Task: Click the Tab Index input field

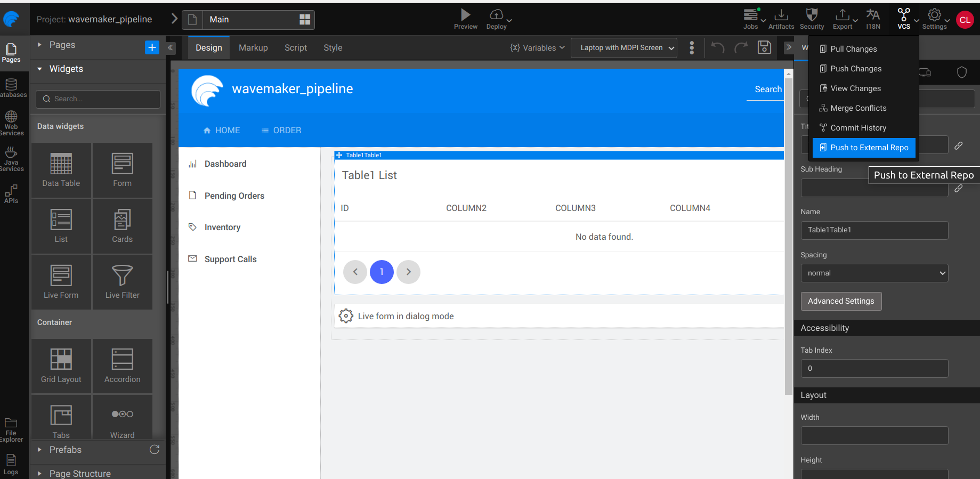Action: 874,368
